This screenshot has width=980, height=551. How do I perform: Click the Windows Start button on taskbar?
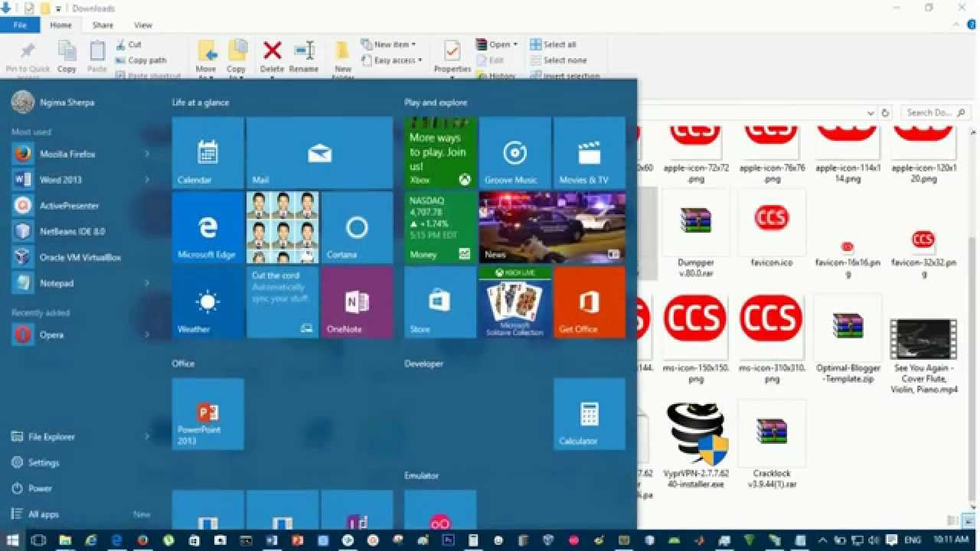coord(13,540)
